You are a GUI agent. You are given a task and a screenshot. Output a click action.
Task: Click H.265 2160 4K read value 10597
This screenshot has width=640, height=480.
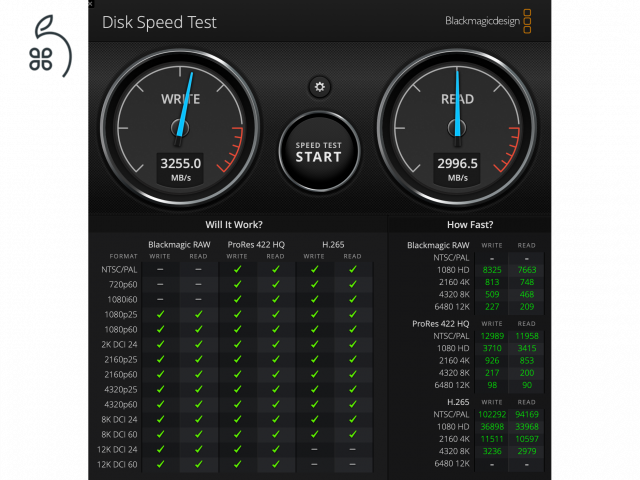tap(527, 439)
